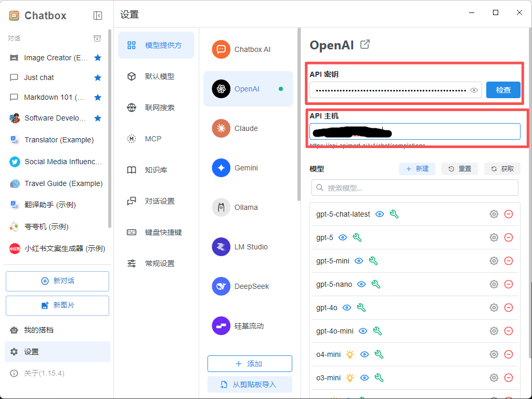Open settings gear for gpt-5-nano

(494, 284)
